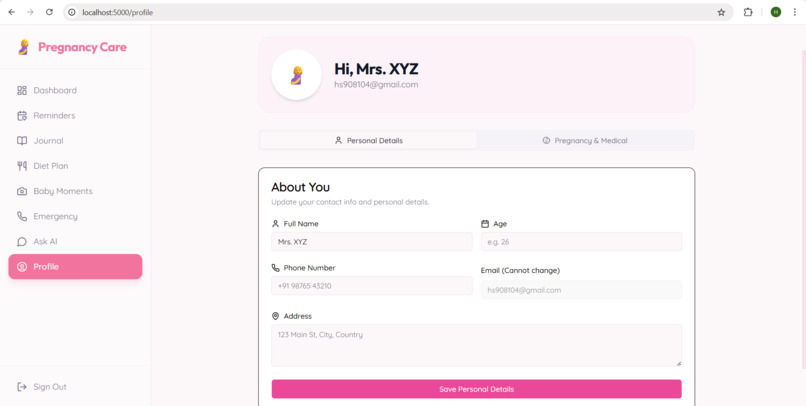
Task: Select the highlighted Profile item
Action: 75,267
